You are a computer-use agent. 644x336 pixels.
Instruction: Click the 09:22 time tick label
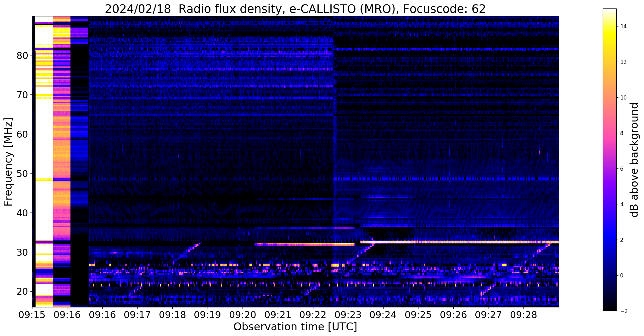[313, 315]
